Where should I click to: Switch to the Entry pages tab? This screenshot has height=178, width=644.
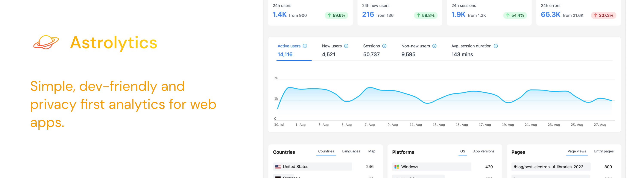[x=604, y=152]
